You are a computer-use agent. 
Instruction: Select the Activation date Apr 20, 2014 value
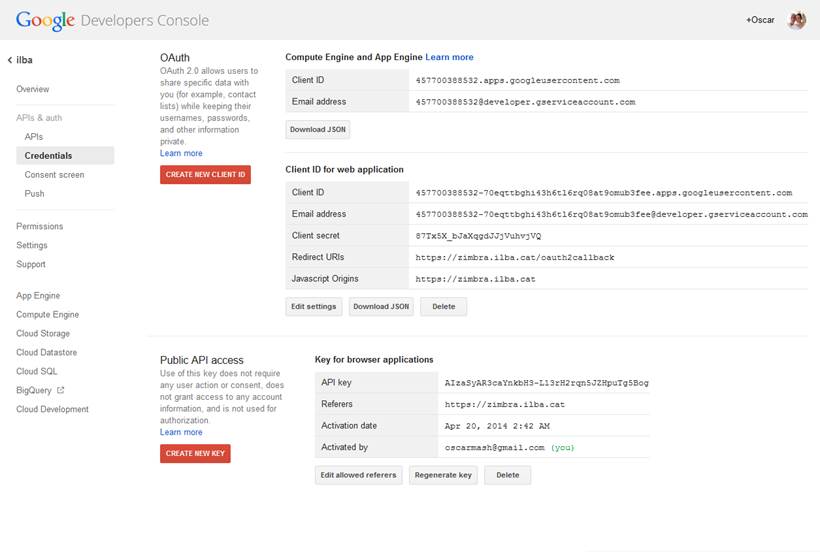(x=497, y=426)
